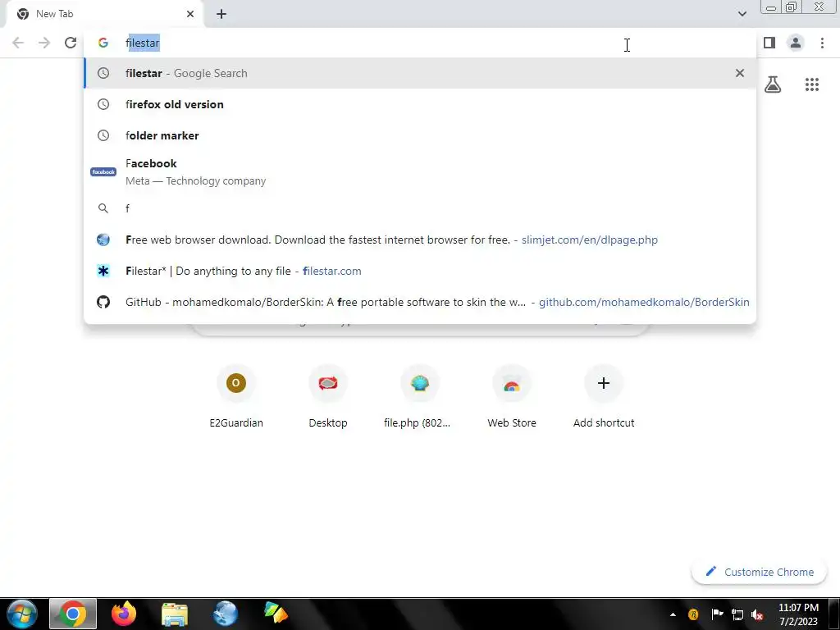Image resolution: width=840 pixels, height=630 pixels.
Task: Click the Filestar asterisk icon
Action: click(103, 271)
